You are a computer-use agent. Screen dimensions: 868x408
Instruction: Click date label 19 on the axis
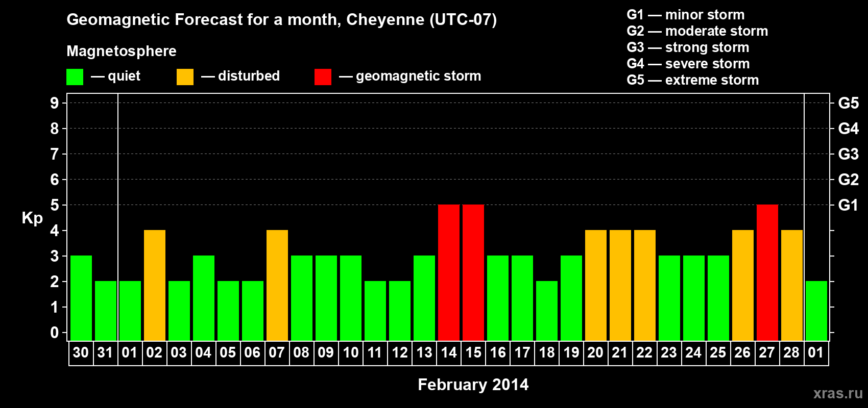click(571, 353)
